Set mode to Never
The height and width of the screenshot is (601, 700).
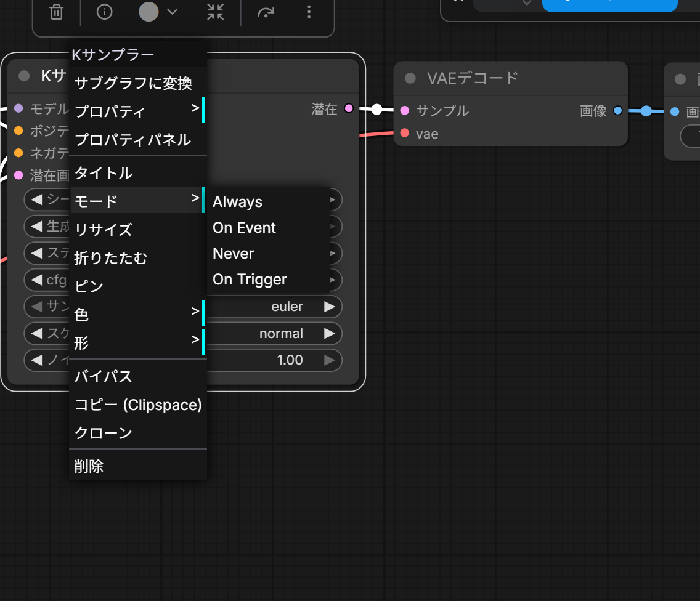(x=269, y=254)
